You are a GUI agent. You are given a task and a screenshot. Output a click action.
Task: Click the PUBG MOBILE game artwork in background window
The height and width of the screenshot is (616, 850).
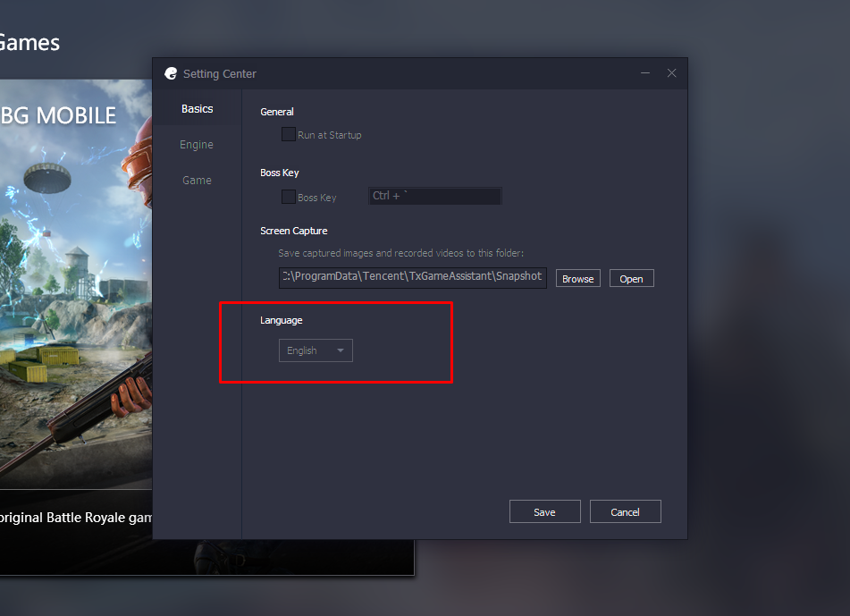pos(76,283)
